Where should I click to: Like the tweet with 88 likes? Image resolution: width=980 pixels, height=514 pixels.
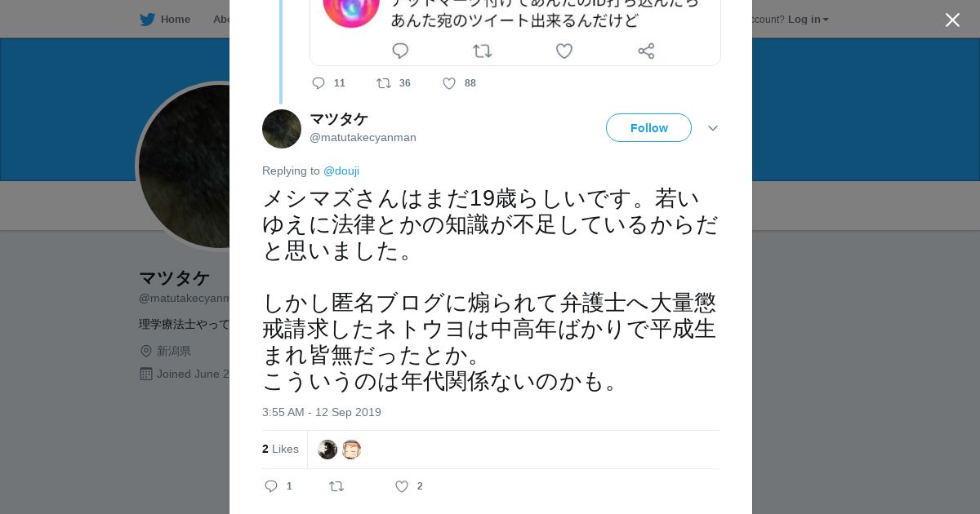point(449,83)
